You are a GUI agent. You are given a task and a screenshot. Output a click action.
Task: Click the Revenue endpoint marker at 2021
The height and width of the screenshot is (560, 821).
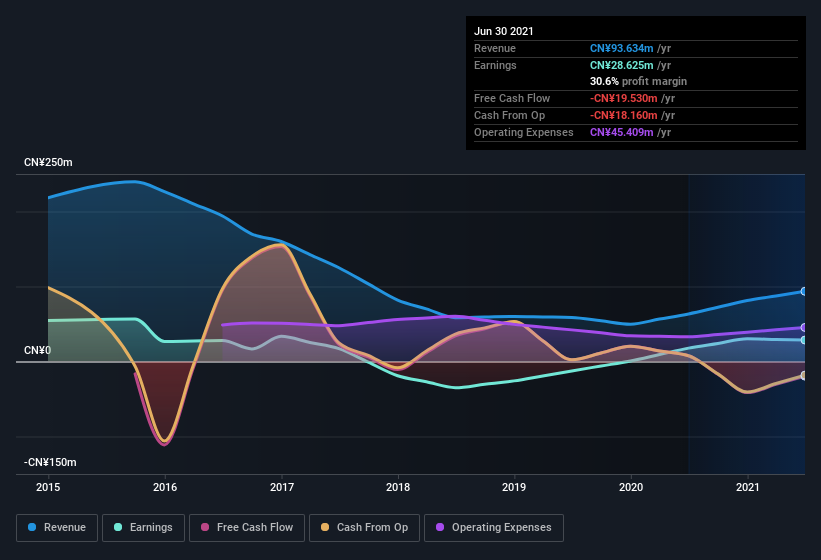(x=803, y=292)
